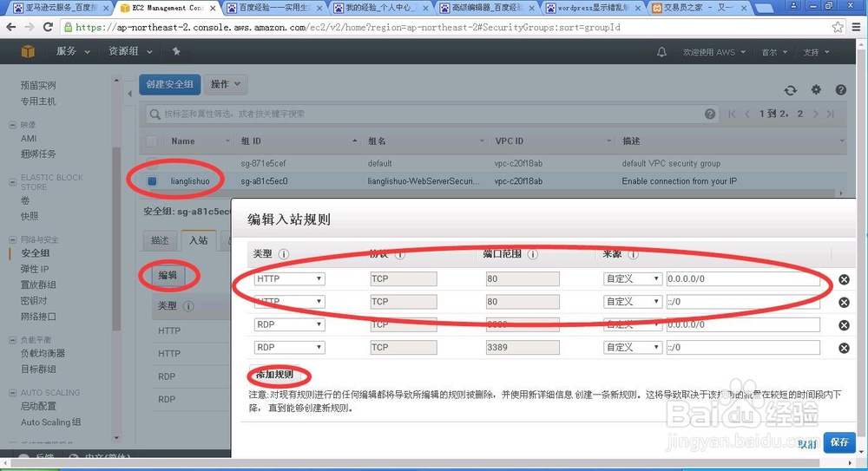Screen dimensions: 868x471
Task: Go to the last page of results
Action: coord(831,114)
